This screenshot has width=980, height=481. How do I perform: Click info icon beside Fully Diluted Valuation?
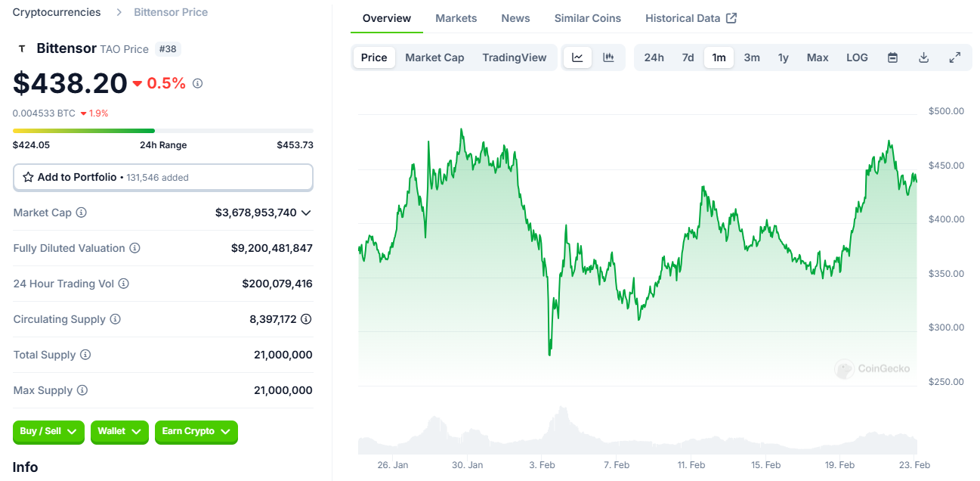click(x=134, y=248)
